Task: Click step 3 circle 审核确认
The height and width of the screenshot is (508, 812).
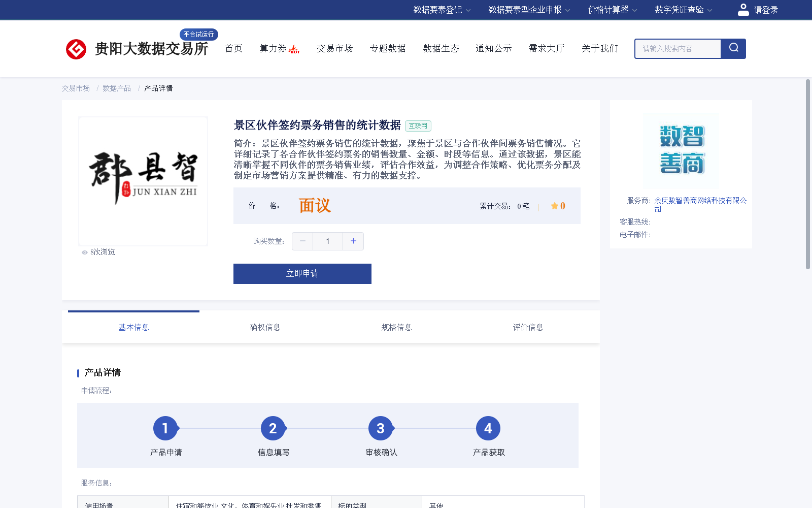Action: (381, 429)
